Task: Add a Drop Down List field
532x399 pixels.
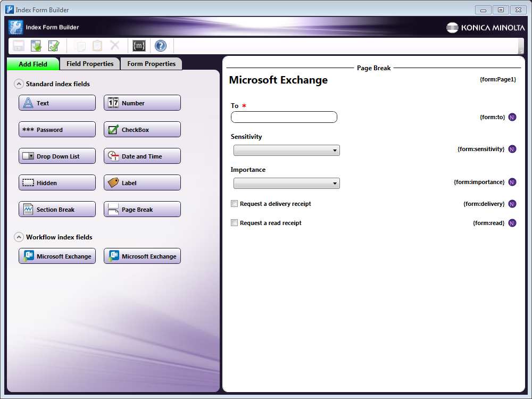Action: click(57, 156)
